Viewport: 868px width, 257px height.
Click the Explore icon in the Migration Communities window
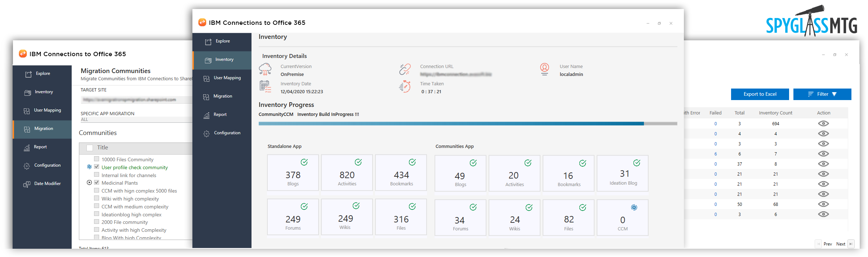pyautogui.click(x=28, y=74)
